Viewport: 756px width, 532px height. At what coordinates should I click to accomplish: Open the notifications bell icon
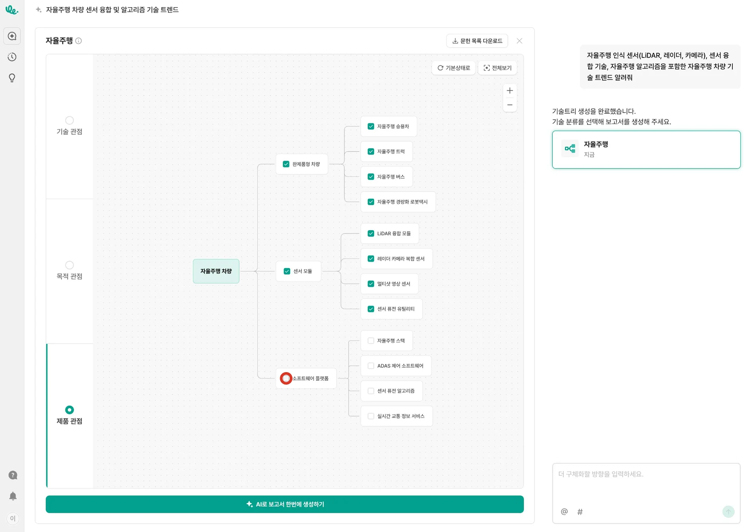click(13, 496)
